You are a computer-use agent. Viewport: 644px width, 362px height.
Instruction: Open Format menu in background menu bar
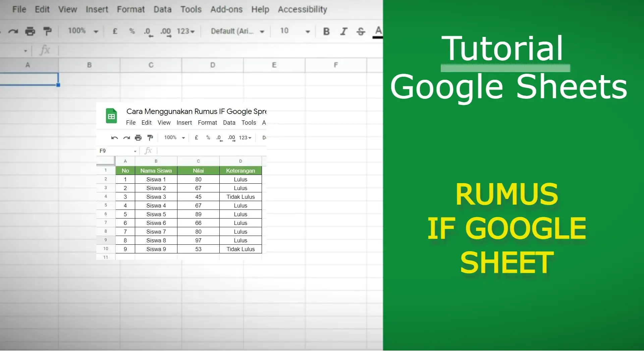click(x=131, y=9)
